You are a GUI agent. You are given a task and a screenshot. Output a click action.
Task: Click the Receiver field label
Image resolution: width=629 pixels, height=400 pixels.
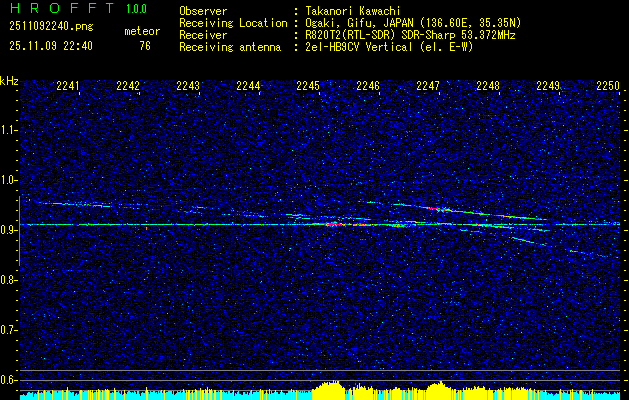[203, 35]
